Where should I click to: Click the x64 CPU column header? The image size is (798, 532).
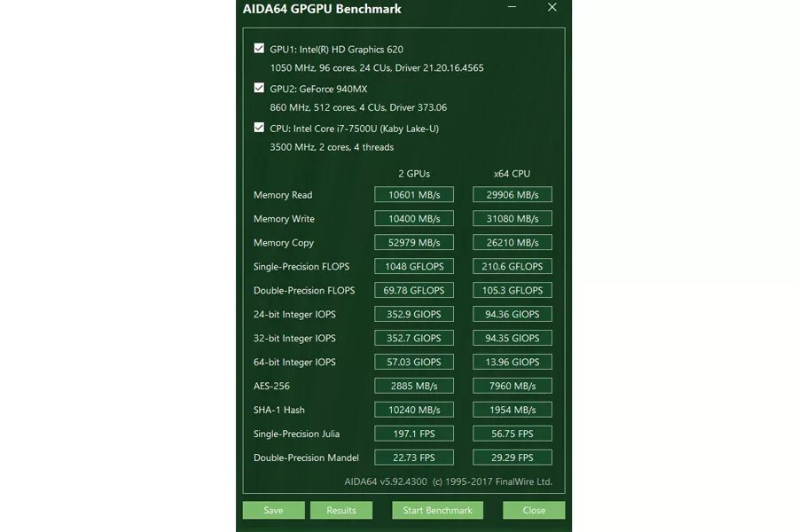click(x=512, y=174)
